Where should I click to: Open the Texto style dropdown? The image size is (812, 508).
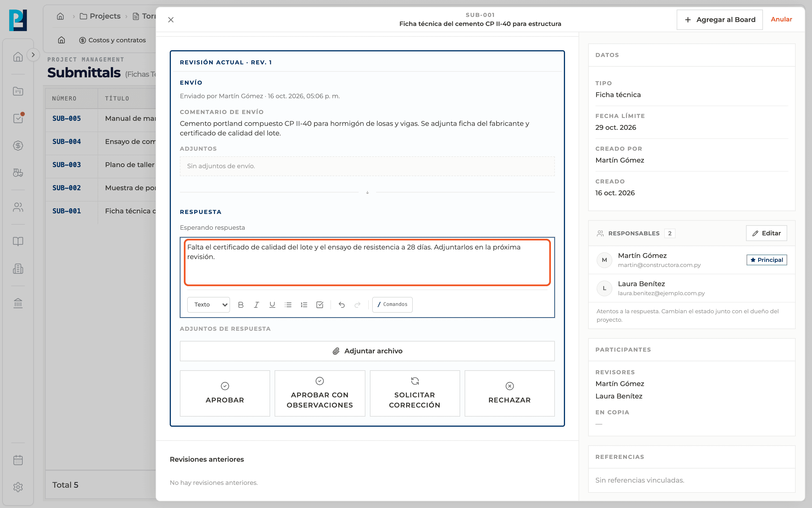pyautogui.click(x=208, y=305)
